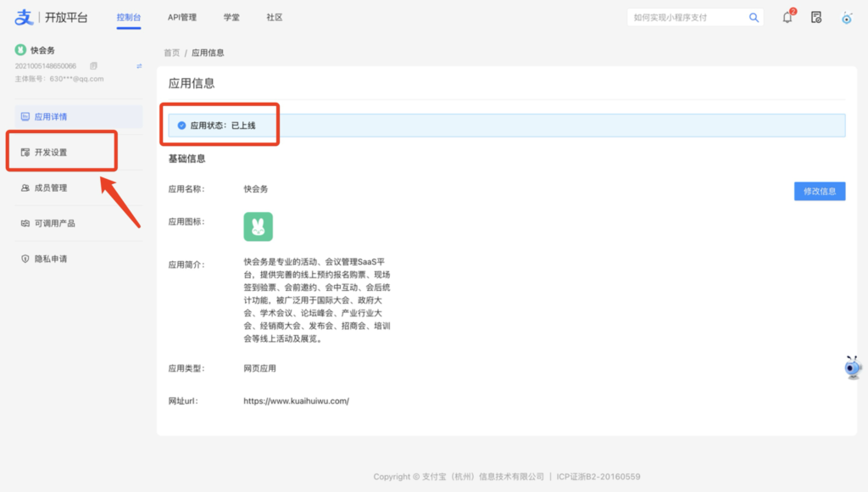Click the switch application icon
The width and height of the screenshot is (868, 492).
pyautogui.click(x=139, y=66)
